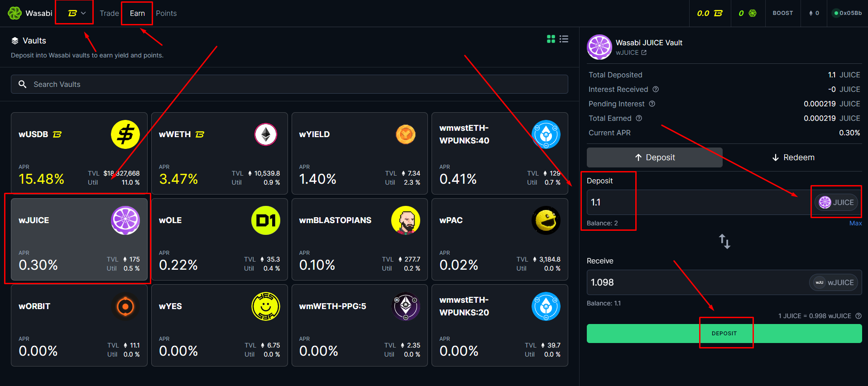Click wUSDB APR 15.48%

[x=41, y=179]
